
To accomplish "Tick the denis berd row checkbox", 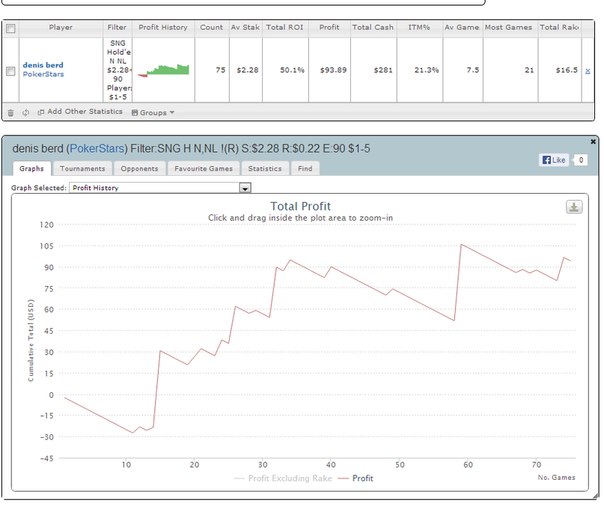I will coord(11,71).
